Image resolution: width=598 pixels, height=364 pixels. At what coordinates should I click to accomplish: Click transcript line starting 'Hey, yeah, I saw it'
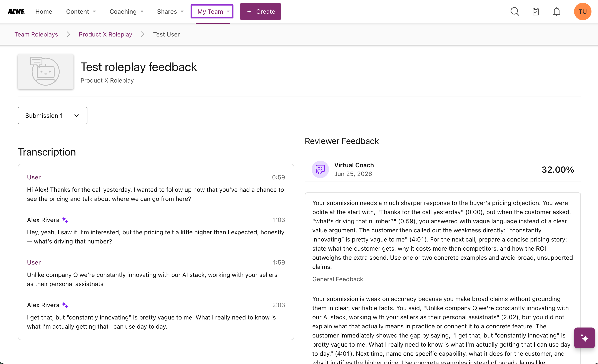155,237
